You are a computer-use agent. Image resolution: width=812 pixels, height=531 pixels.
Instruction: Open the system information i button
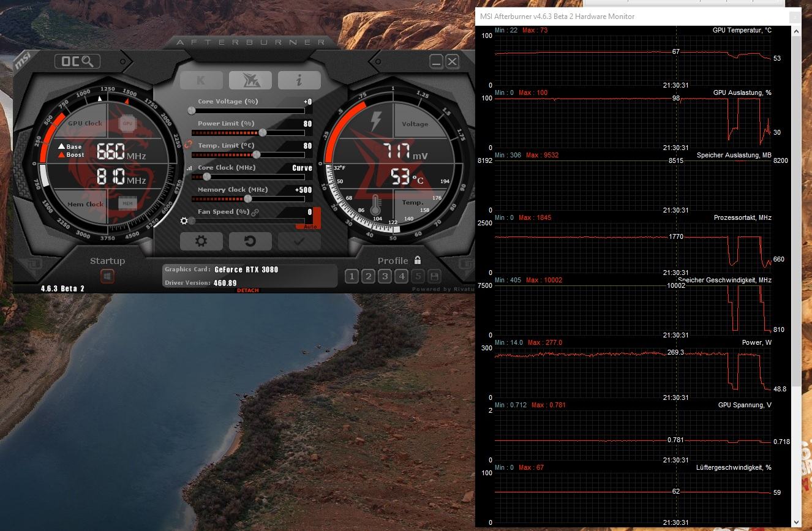pyautogui.click(x=299, y=80)
